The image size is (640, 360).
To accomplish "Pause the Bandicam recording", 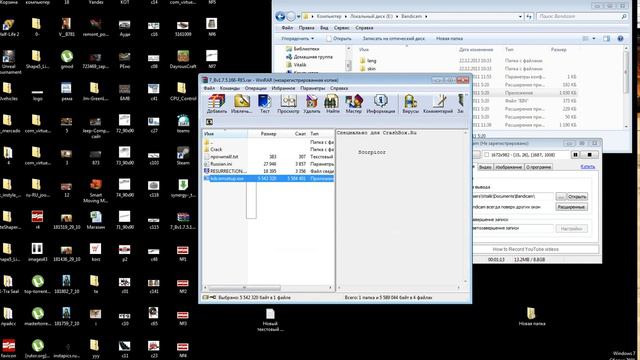I will click(576, 155).
